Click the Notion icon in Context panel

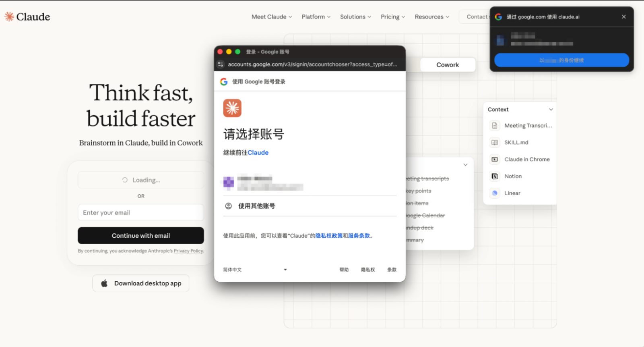pyautogui.click(x=495, y=177)
